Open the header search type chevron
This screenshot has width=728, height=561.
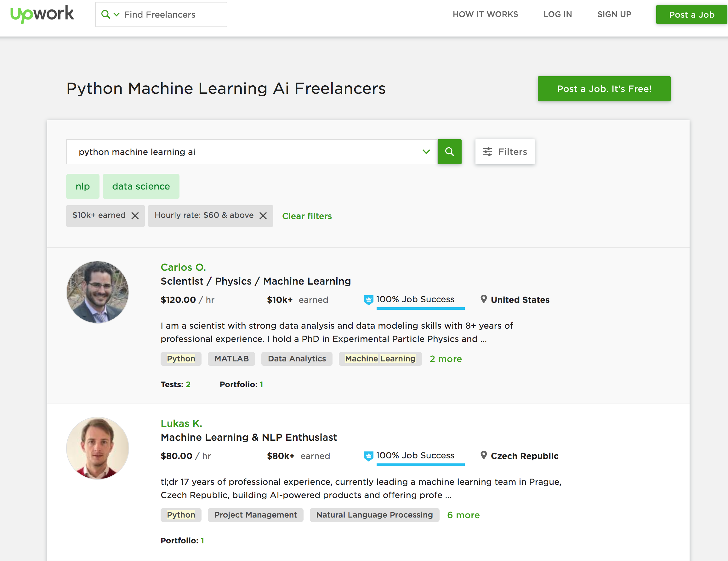point(116,14)
